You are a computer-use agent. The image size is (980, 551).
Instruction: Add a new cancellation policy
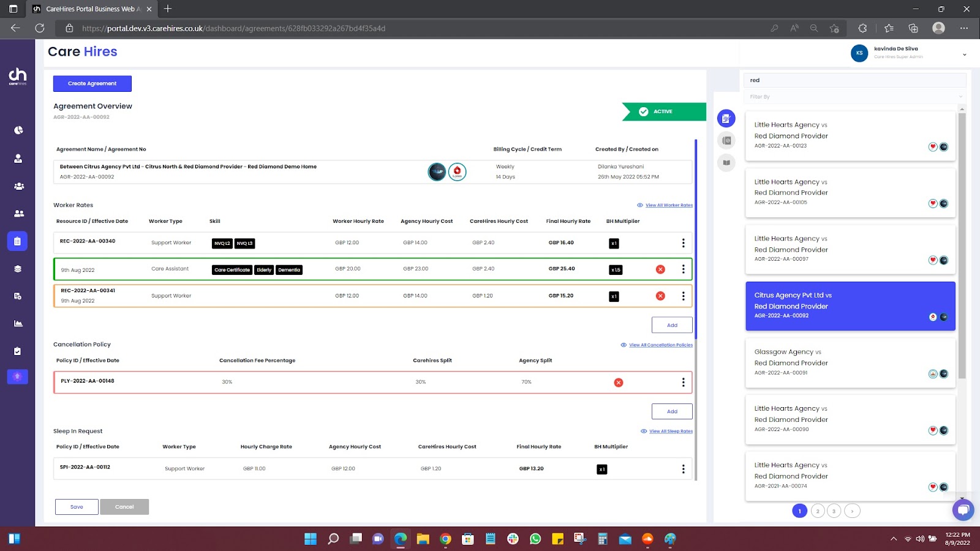click(x=672, y=411)
